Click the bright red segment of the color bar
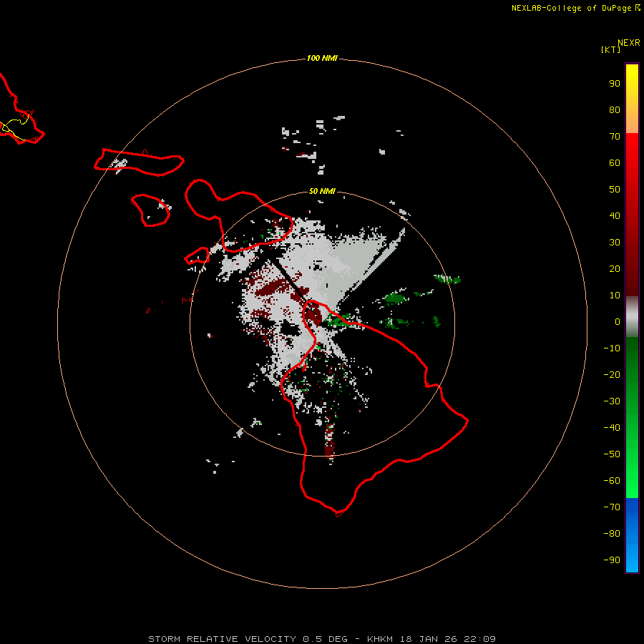Viewport: 644px width, 644px height. (632, 215)
